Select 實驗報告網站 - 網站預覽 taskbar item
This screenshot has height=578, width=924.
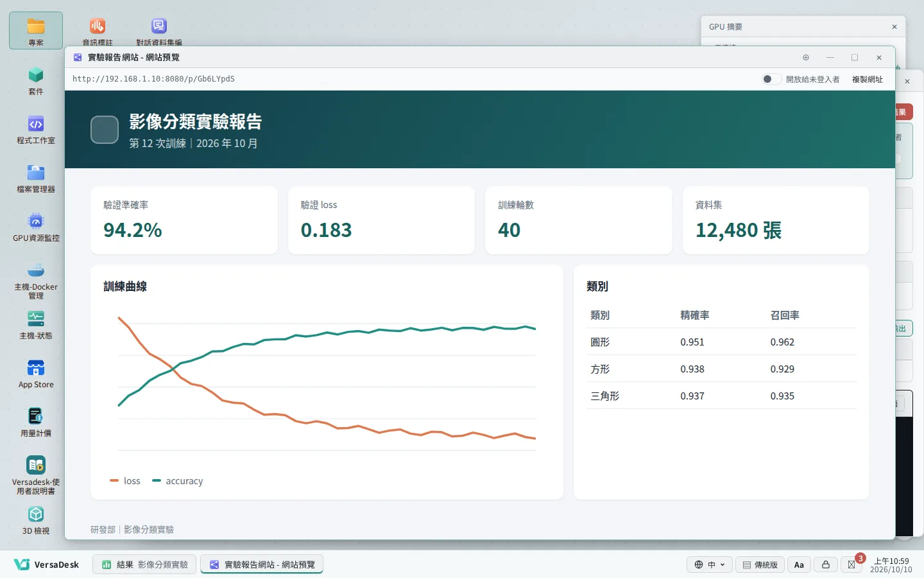[x=262, y=565]
